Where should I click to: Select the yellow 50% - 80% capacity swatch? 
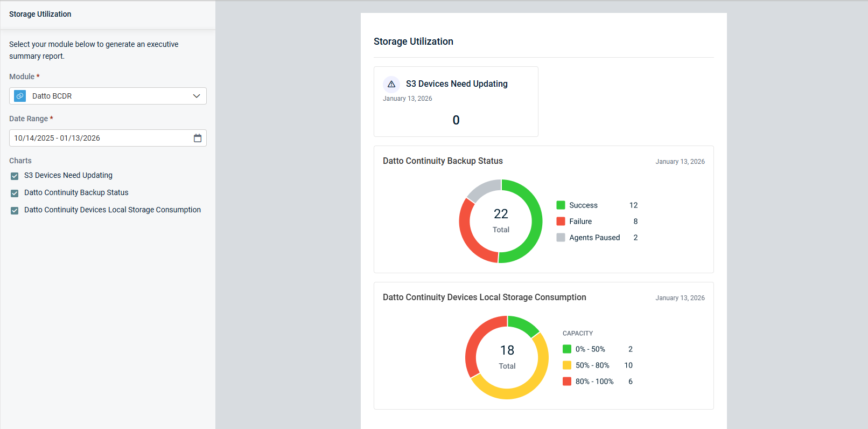click(x=567, y=365)
